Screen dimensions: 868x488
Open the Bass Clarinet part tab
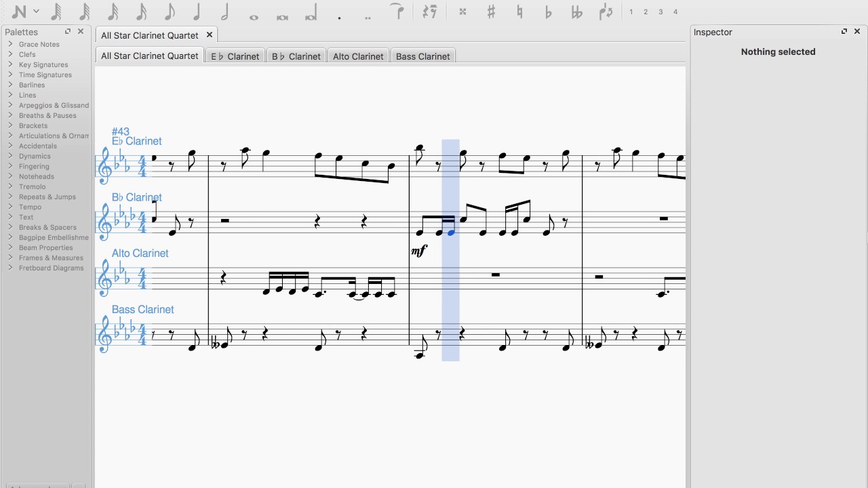tap(423, 56)
